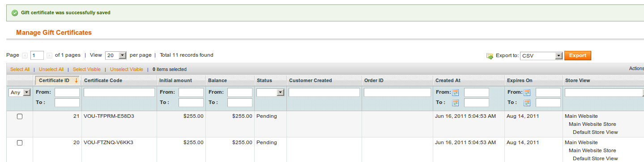Focus the Certificate Code filter field
The width and height of the screenshot is (644, 162).
119,92
